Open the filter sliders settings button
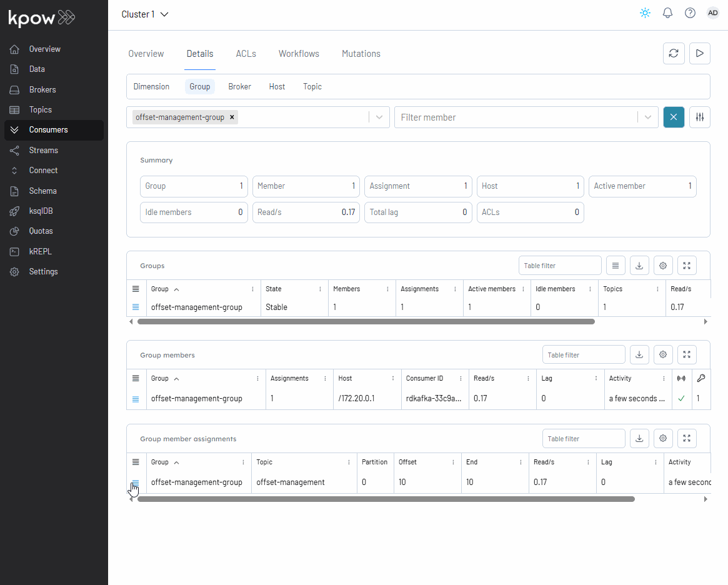 pos(700,117)
